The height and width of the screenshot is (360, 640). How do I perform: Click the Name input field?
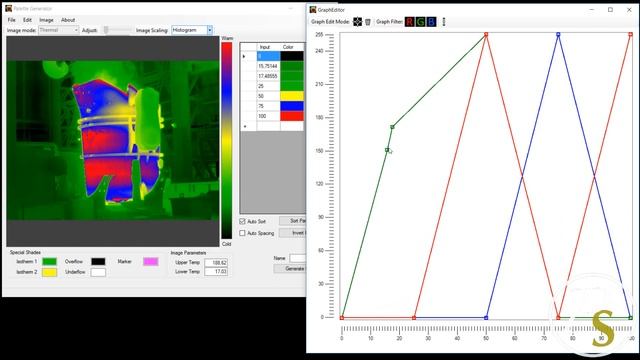pos(298,258)
